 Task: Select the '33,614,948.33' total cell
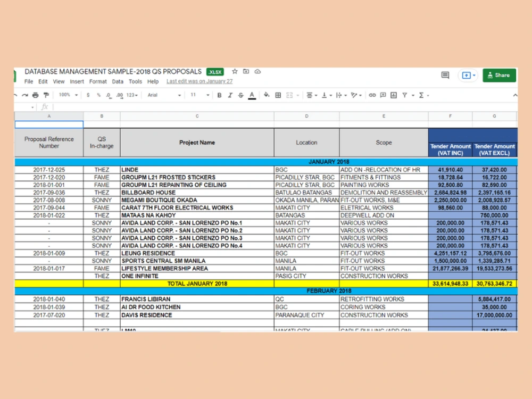click(x=450, y=284)
